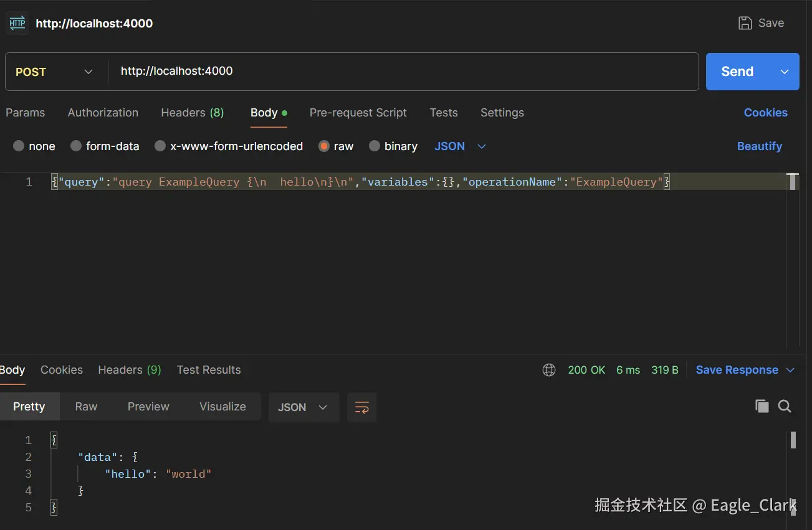The image size is (812, 530).
Task: Click the response body scrollbar thumb
Action: tap(793, 440)
